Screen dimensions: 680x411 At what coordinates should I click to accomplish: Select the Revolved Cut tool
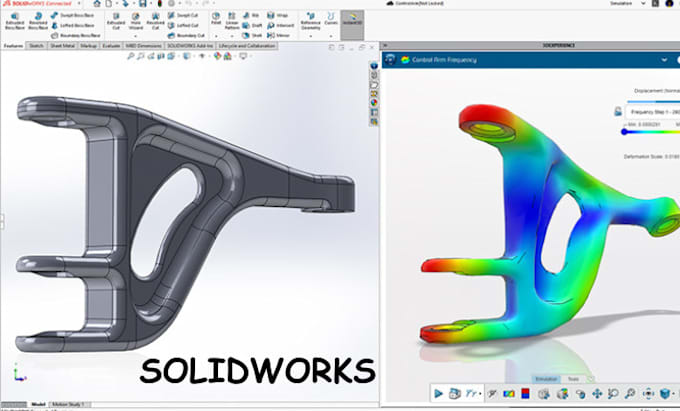tap(155, 22)
